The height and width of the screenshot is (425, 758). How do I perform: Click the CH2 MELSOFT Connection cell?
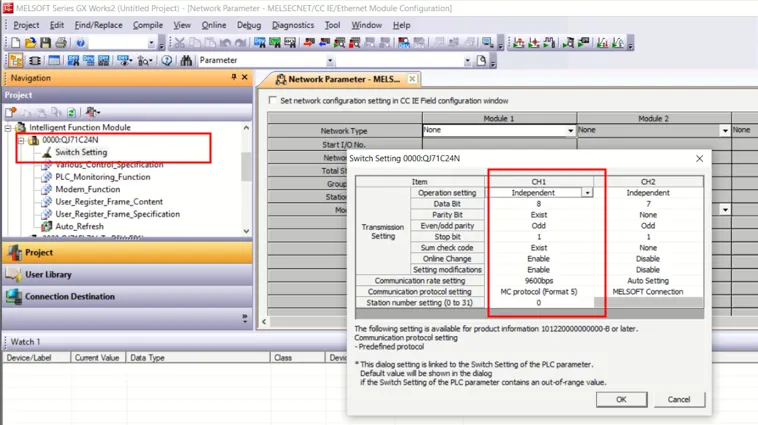(648, 292)
